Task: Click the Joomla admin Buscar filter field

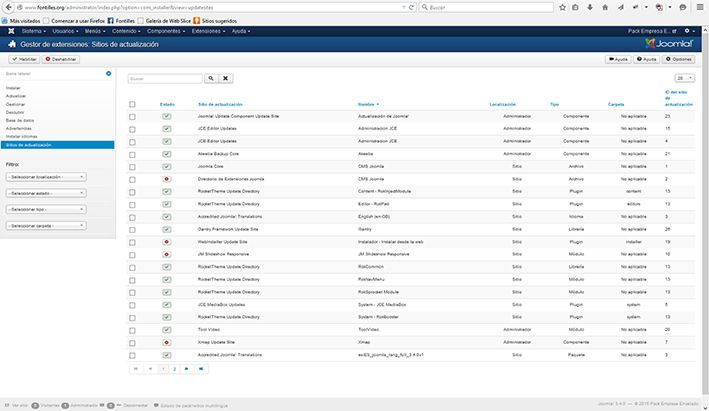Action: 165,79
